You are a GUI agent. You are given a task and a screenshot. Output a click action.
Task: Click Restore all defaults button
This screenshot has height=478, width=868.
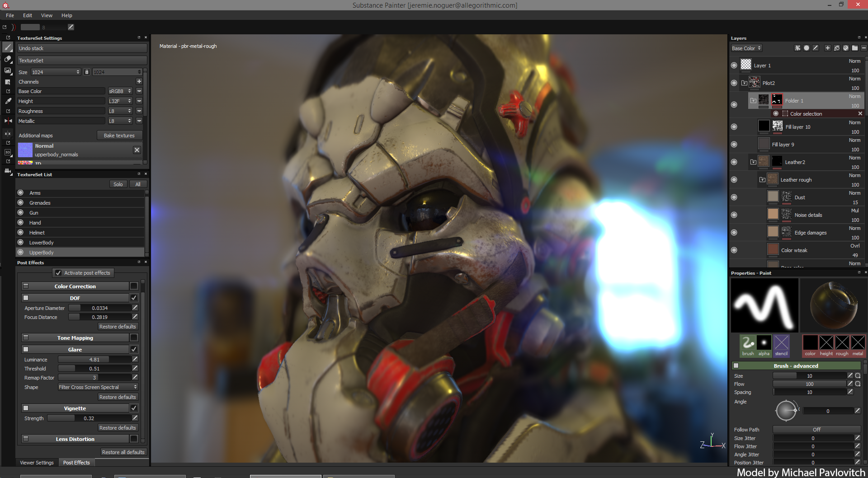pos(123,452)
